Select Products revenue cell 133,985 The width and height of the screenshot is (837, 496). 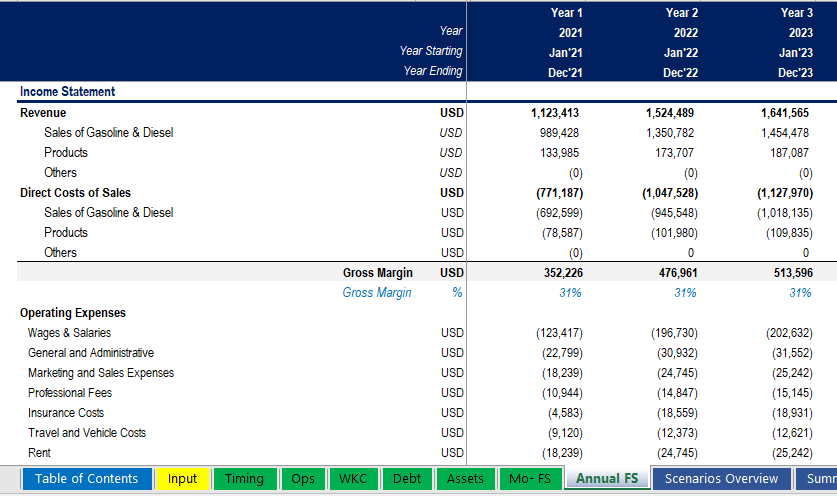coord(559,153)
